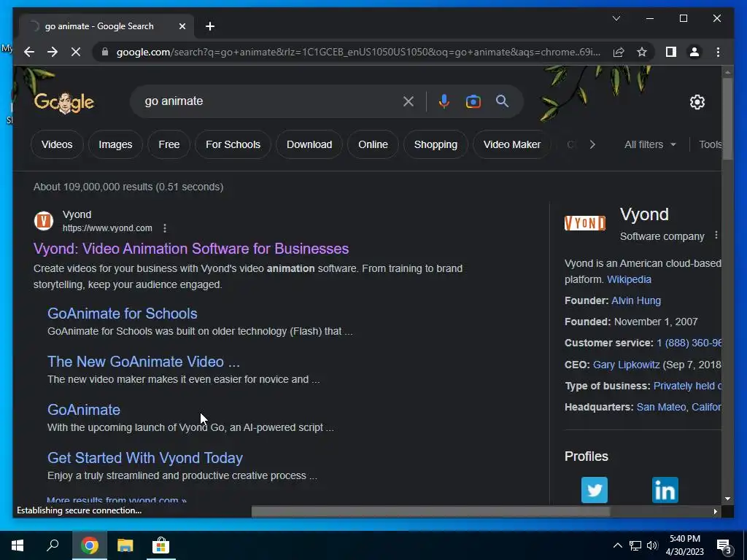This screenshot has width=747, height=560.
Task: Start voice search with microphone
Action: point(444,101)
